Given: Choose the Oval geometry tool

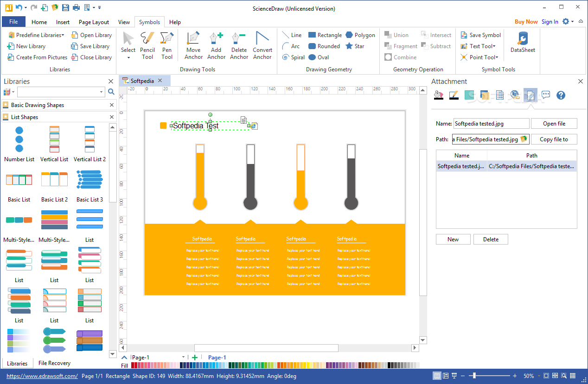Looking at the screenshot, I should click(x=319, y=57).
